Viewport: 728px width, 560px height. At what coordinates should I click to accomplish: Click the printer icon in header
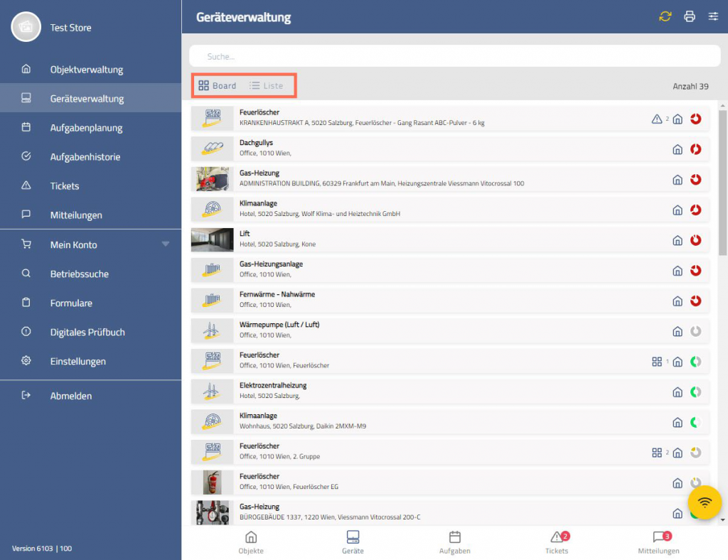(689, 17)
